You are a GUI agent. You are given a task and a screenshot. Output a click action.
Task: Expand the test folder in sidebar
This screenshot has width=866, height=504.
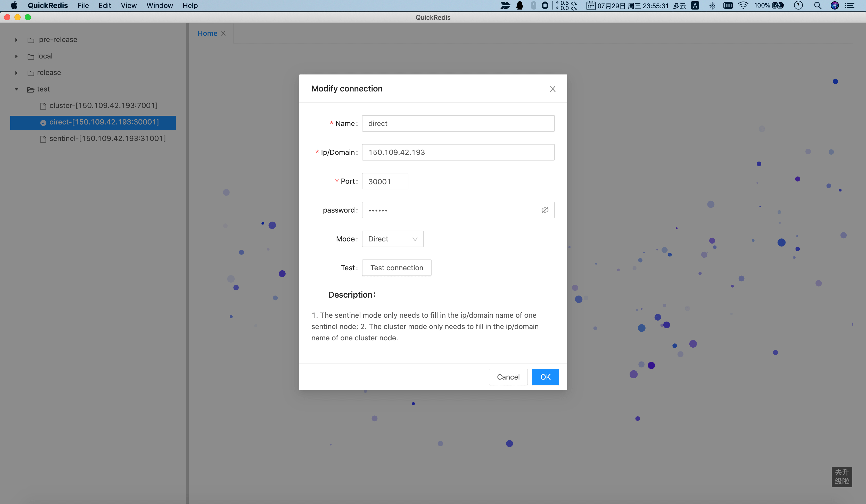[x=16, y=89]
